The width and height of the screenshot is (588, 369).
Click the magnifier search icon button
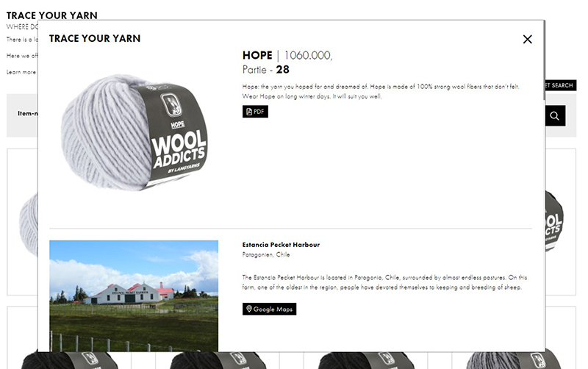tap(555, 115)
